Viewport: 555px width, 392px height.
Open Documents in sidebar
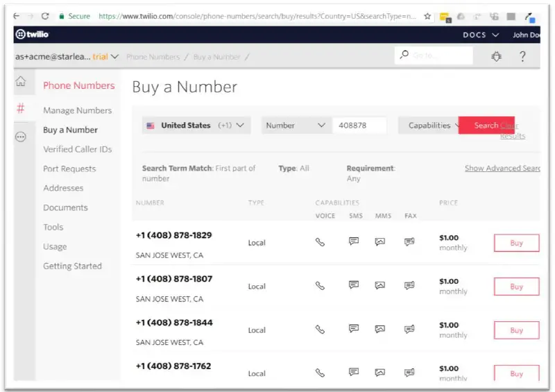click(x=65, y=207)
